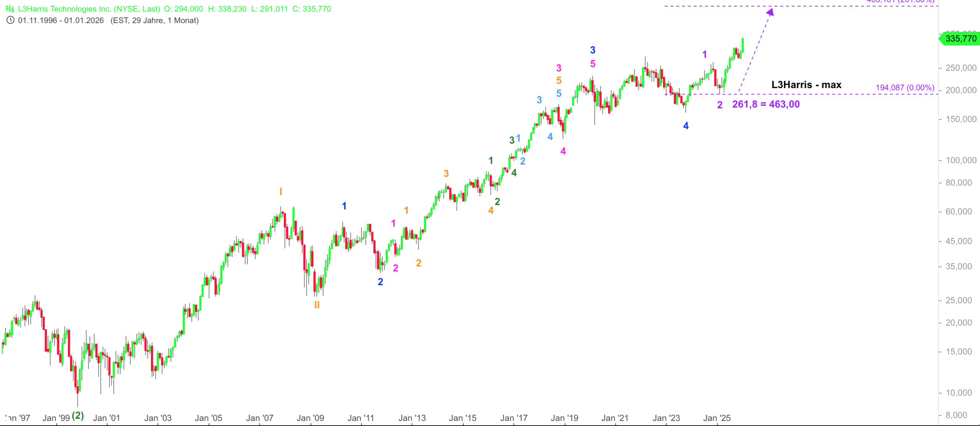Click the green 335,770 current price tag
The width and height of the screenshot is (980, 426).
960,39
